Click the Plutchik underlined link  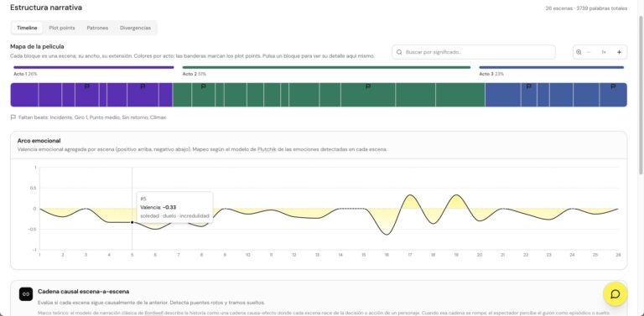266,149
